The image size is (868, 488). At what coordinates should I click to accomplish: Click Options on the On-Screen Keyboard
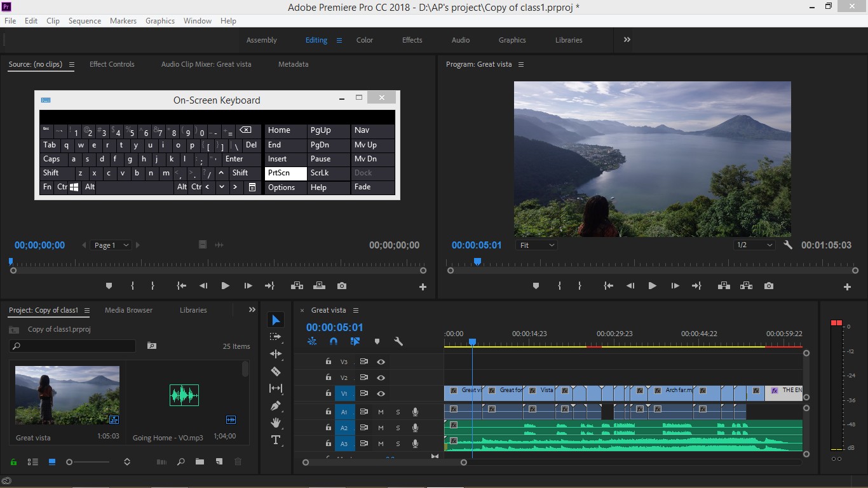[285, 187]
